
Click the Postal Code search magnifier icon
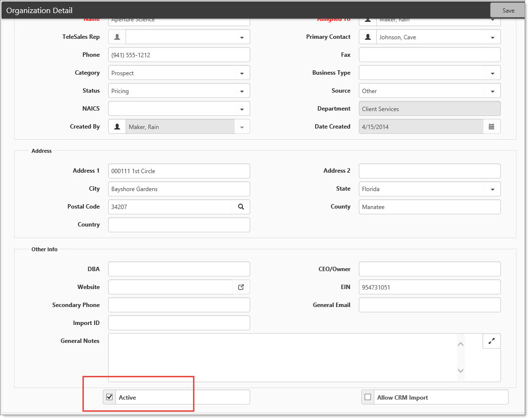tap(241, 207)
